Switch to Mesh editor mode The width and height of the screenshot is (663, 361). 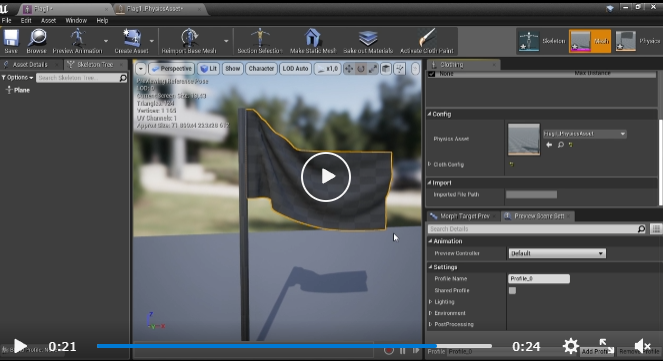590,41
